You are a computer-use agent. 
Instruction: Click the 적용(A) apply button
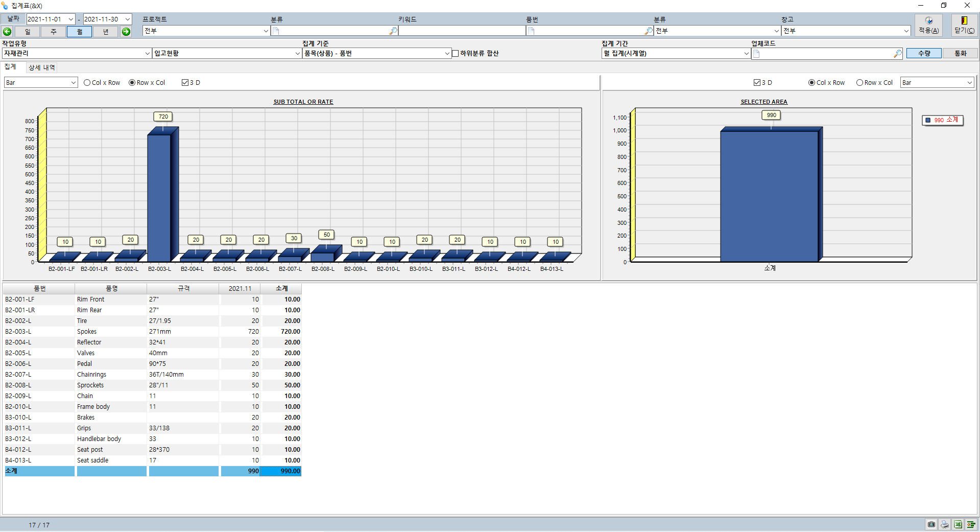pos(928,25)
